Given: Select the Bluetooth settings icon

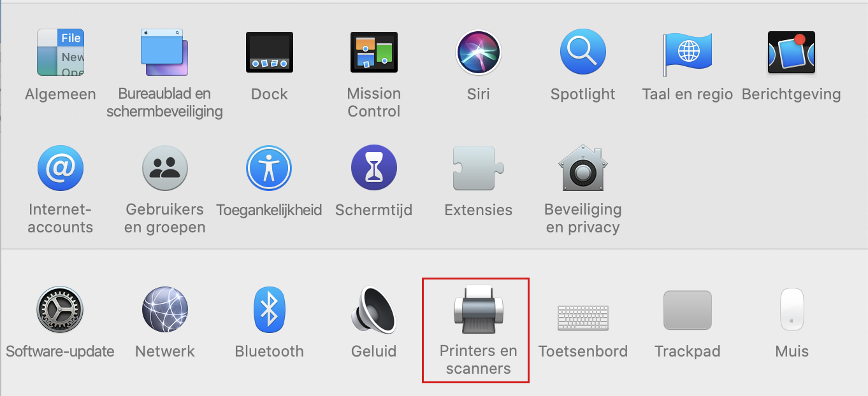Looking at the screenshot, I should [270, 309].
